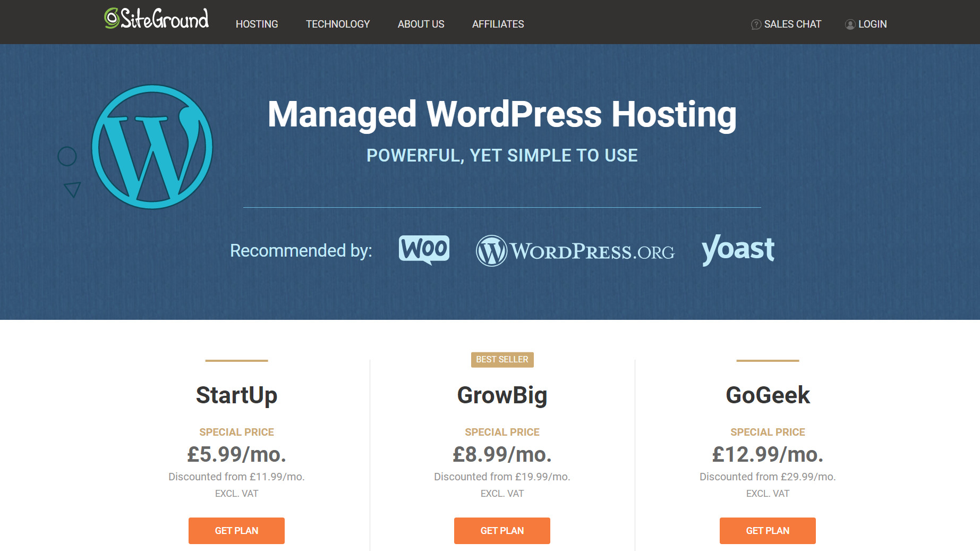The image size is (980, 551).
Task: Click the Yoast logo
Action: tap(738, 250)
